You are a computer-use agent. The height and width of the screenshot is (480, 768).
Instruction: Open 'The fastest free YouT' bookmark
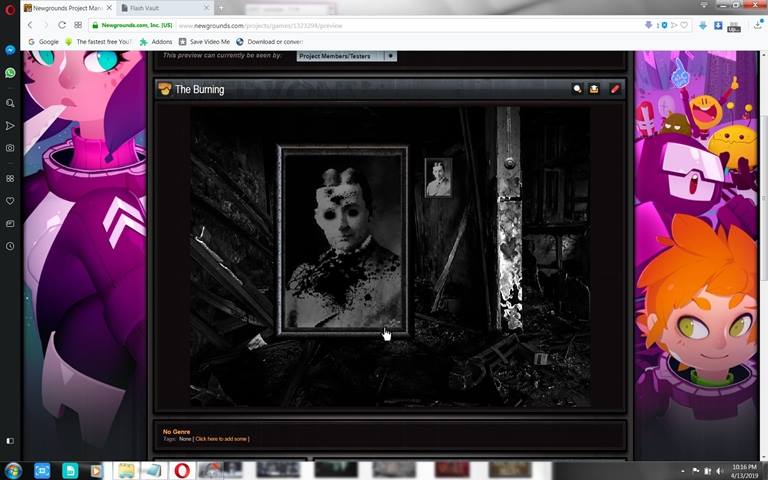(98, 42)
